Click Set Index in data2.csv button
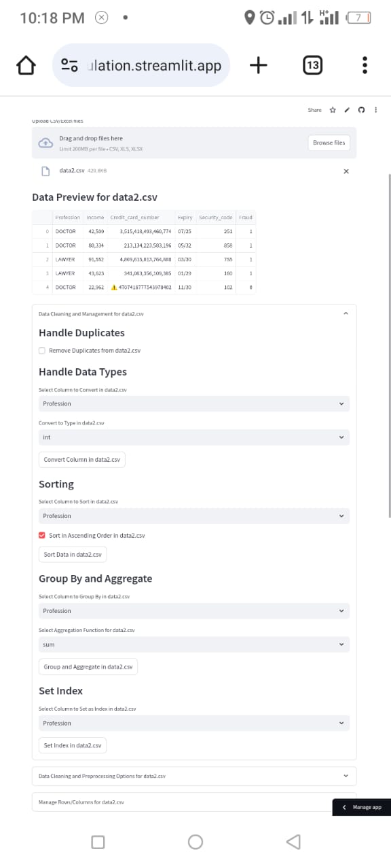 click(x=73, y=746)
